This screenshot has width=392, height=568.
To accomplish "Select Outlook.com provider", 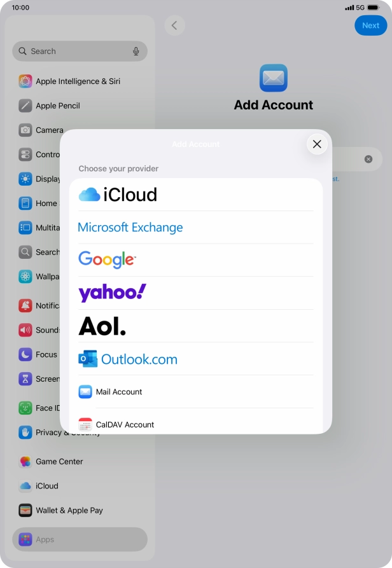I will (128, 359).
